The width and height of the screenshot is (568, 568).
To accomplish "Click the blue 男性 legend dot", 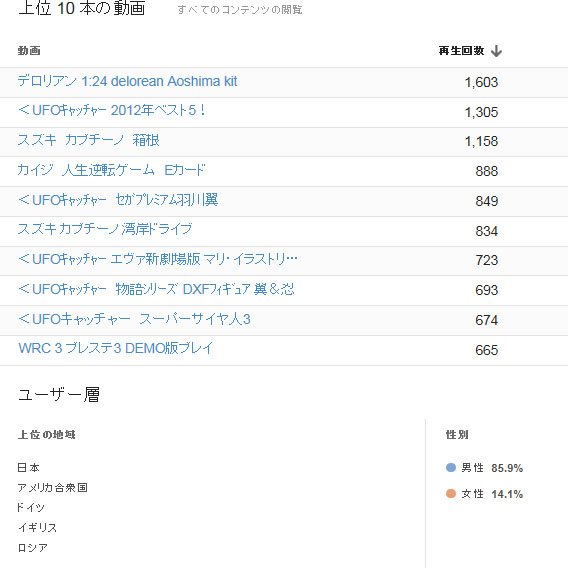I will pos(451,467).
